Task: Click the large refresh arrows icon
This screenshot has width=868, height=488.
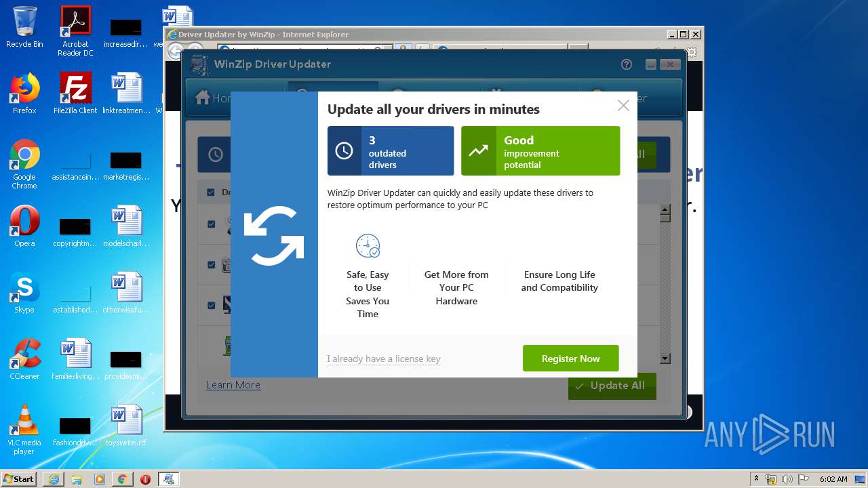Action: point(274,235)
